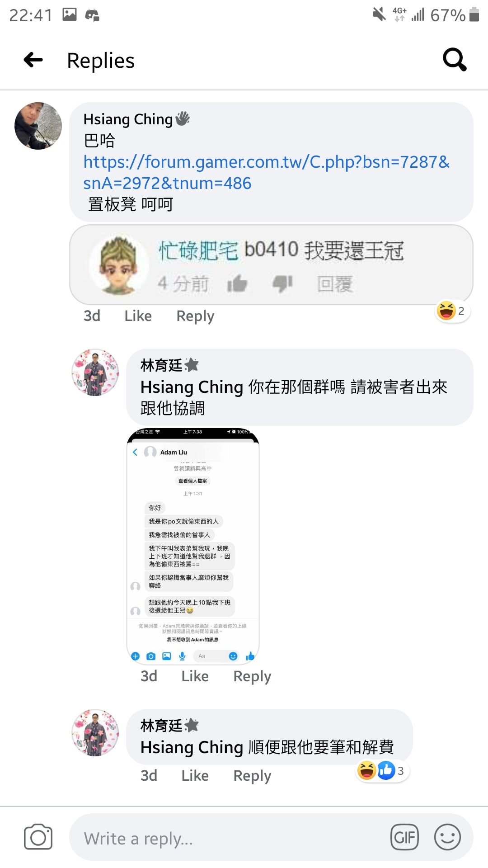The image size is (488, 868).
Task: Open the 忙碌肥宅 b0410 preview image
Action: (x=271, y=264)
